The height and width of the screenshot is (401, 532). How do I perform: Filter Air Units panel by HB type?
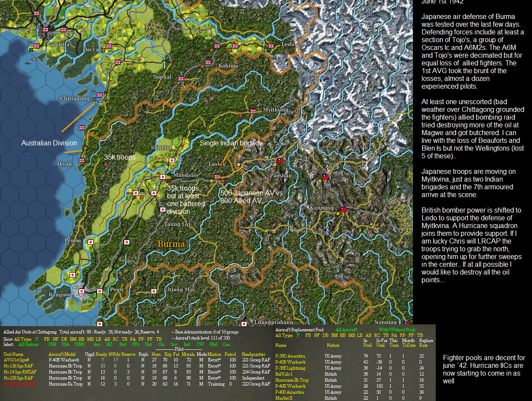81,339
